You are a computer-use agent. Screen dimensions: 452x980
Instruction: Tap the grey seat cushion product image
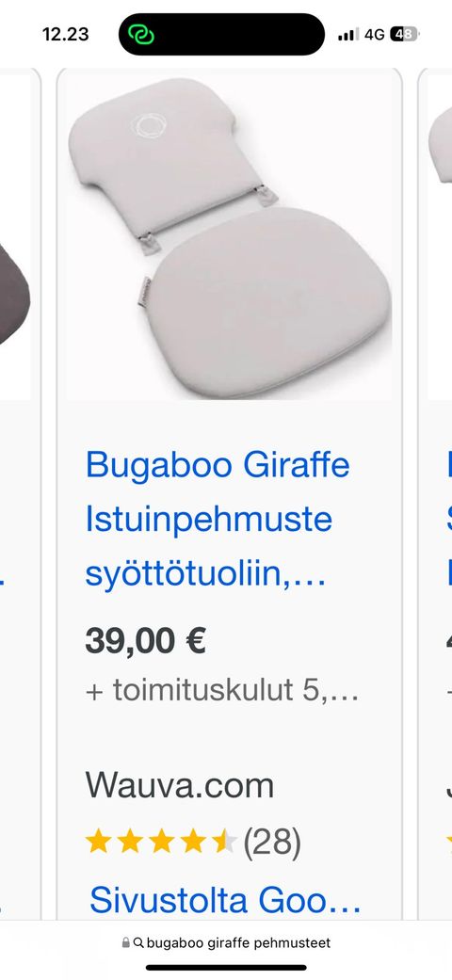point(230,236)
